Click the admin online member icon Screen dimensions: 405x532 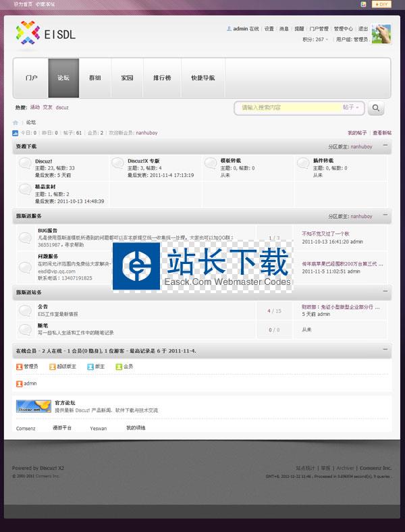[x=20, y=383]
